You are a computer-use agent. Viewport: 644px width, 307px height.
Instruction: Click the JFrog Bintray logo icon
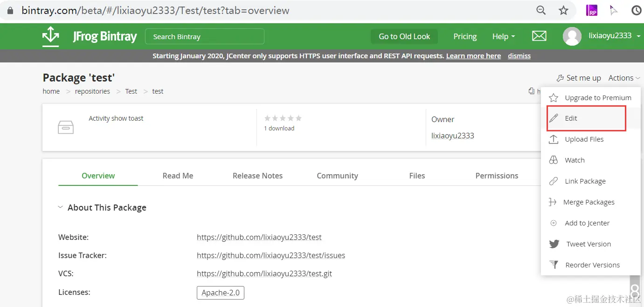click(50, 36)
